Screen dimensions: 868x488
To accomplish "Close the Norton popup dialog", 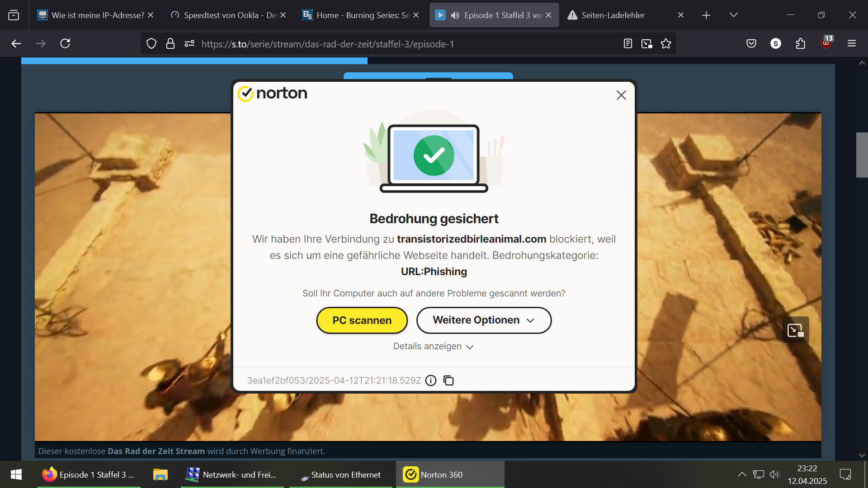I will pos(621,95).
